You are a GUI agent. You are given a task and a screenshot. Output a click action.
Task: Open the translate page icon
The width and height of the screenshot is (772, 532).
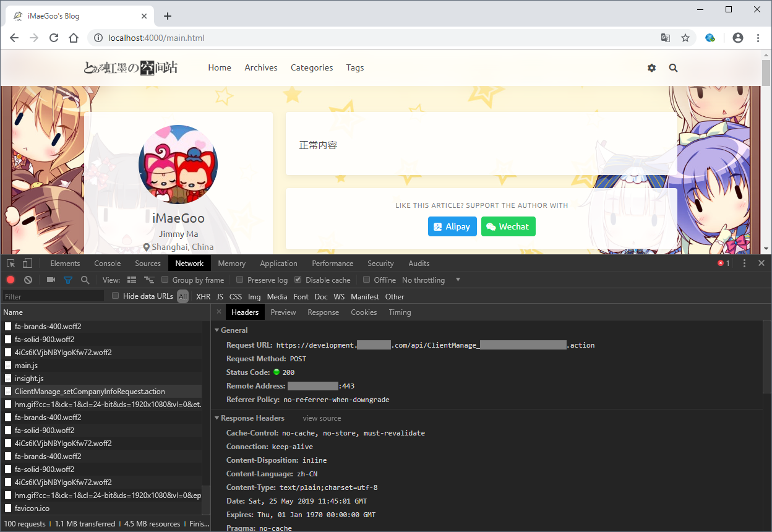[666, 38]
